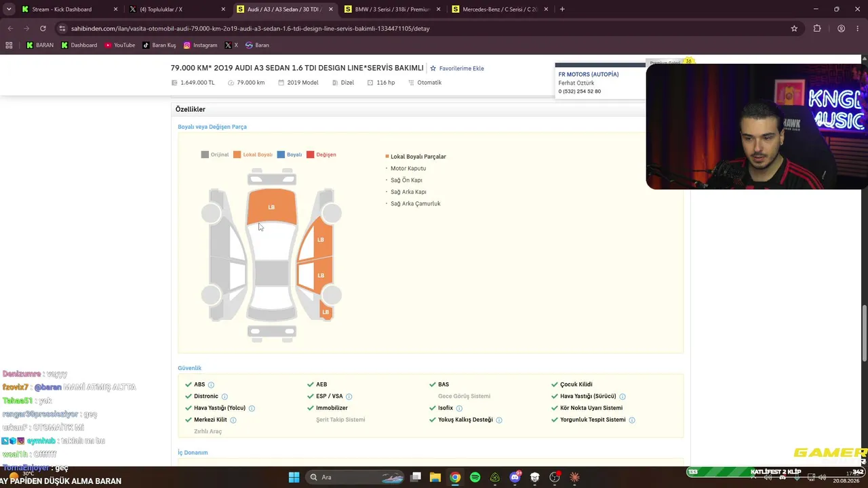Open the Instagram bookmark
The height and width of the screenshot is (488, 868).
pyautogui.click(x=201, y=45)
